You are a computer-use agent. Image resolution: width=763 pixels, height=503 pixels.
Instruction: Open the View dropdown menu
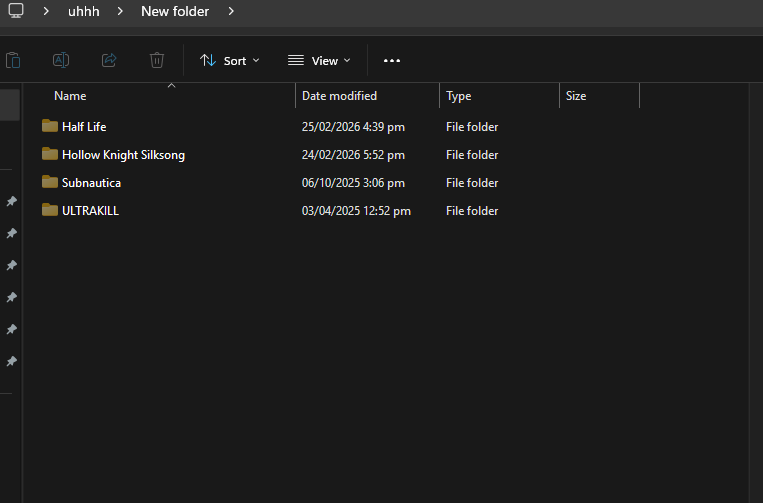[319, 60]
